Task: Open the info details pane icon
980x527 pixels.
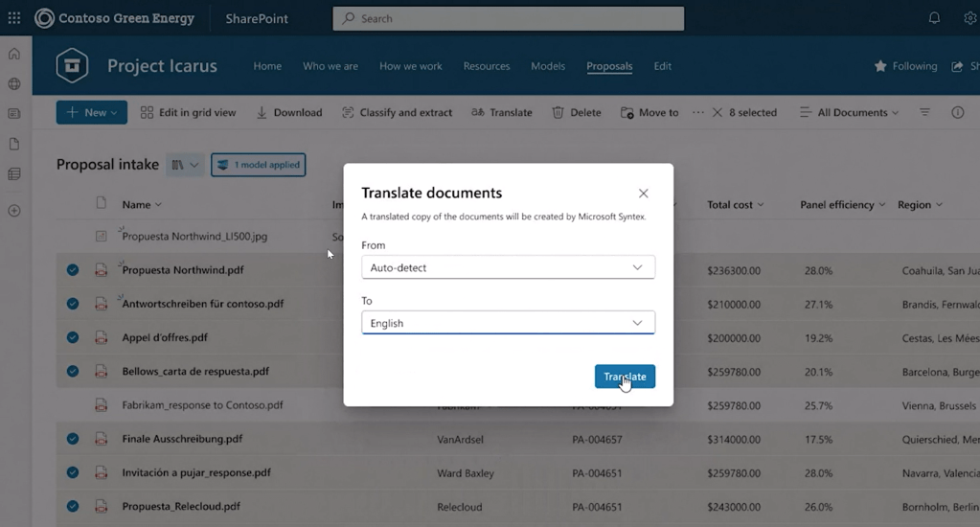Action: pyautogui.click(x=957, y=112)
